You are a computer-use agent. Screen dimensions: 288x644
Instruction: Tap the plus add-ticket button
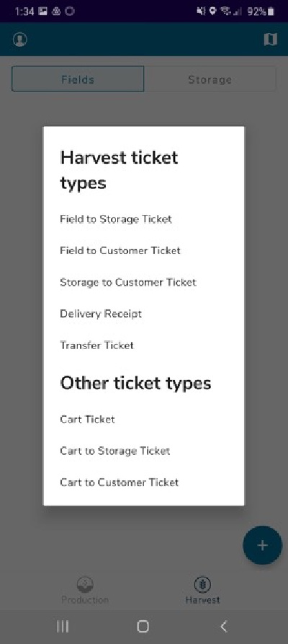262,545
